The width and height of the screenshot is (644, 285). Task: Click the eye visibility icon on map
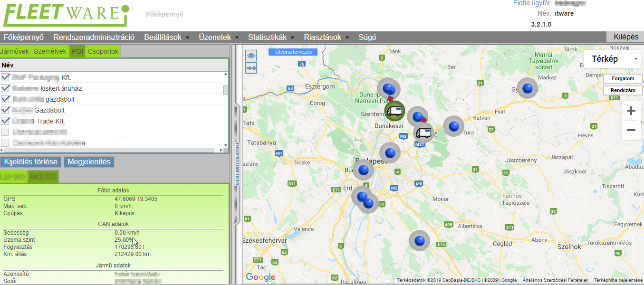click(x=250, y=56)
